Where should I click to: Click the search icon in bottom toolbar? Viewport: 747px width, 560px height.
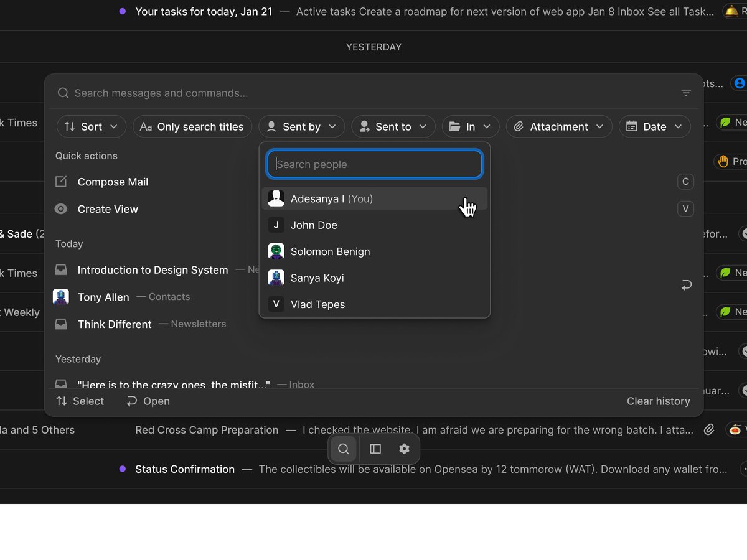[343, 449]
